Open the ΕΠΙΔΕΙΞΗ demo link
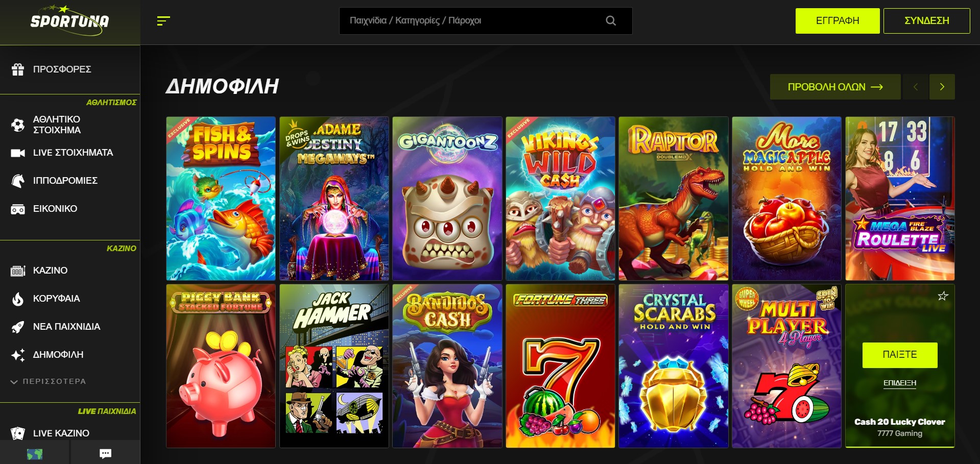Viewport: 980px width, 464px height. (900, 383)
